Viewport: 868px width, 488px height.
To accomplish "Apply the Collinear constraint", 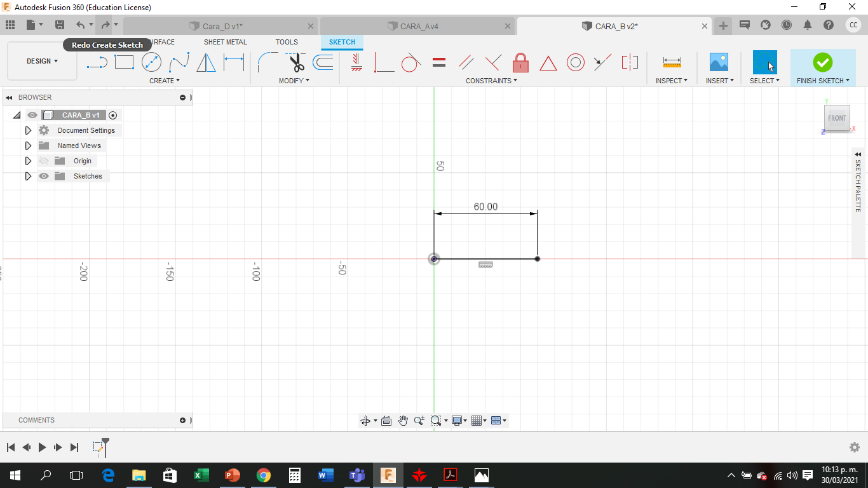I will (x=602, y=62).
